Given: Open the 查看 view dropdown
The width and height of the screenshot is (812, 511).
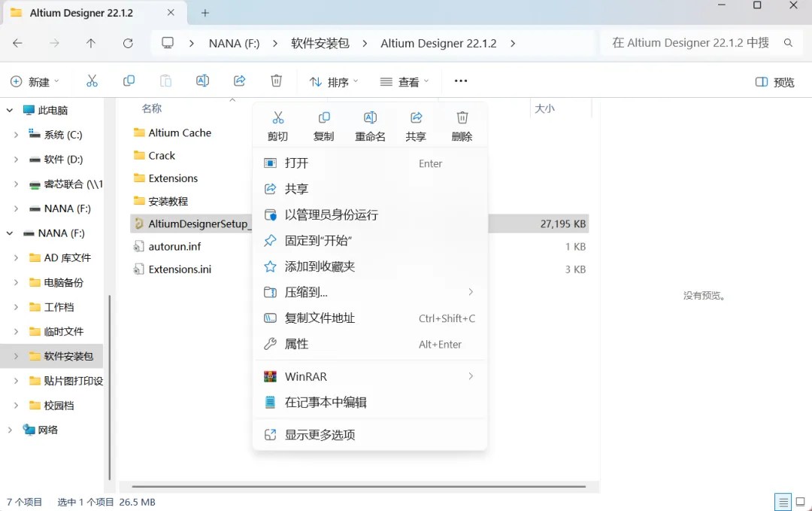Looking at the screenshot, I should point(404,82).
